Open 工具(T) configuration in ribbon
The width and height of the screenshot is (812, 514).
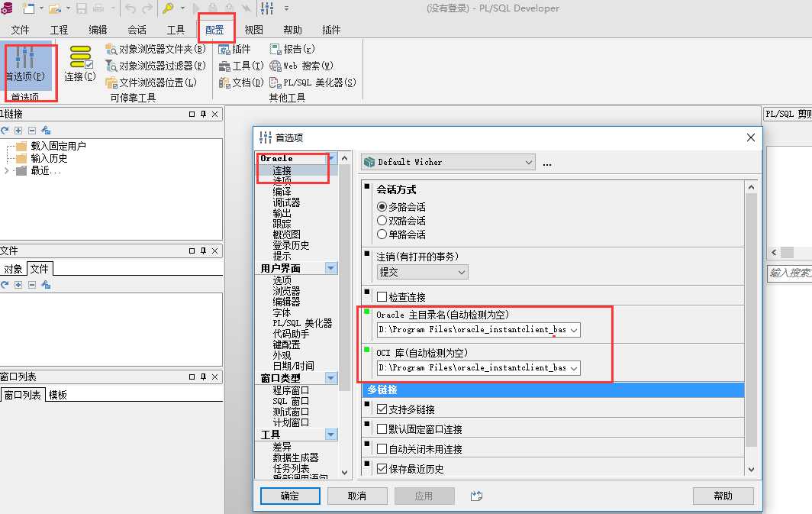pos(241,66)
